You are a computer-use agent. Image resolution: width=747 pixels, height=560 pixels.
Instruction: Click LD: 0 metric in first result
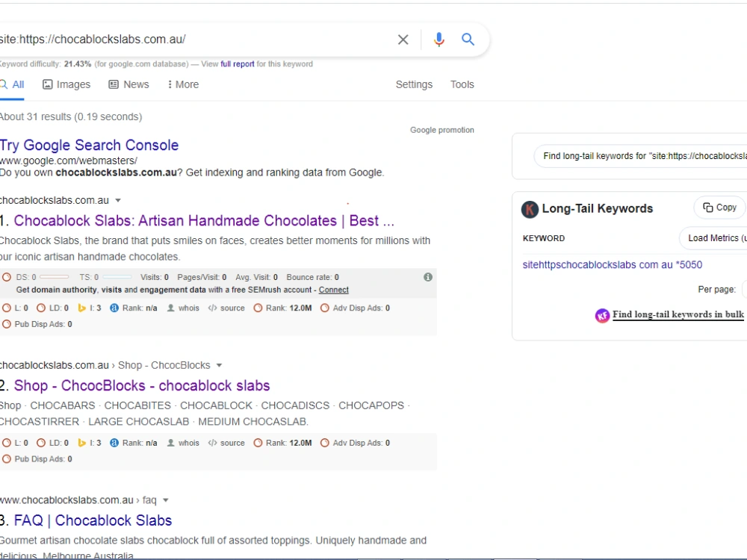(52, 308)
